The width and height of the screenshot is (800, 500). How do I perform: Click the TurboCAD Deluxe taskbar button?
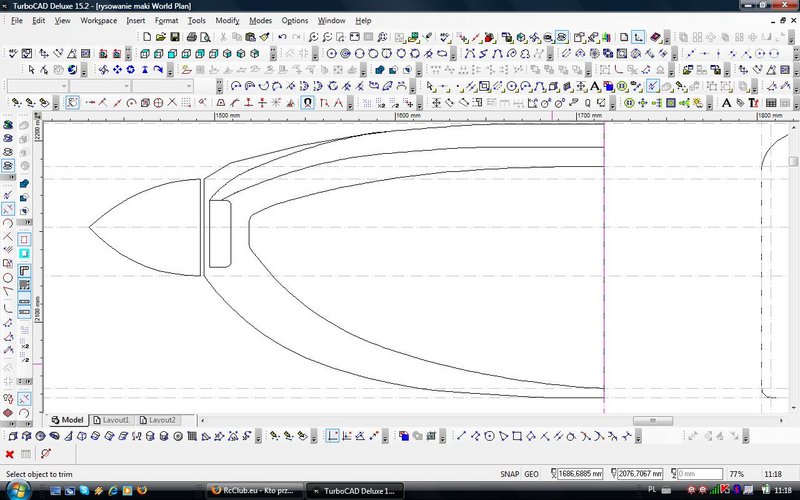pos(356,491)
